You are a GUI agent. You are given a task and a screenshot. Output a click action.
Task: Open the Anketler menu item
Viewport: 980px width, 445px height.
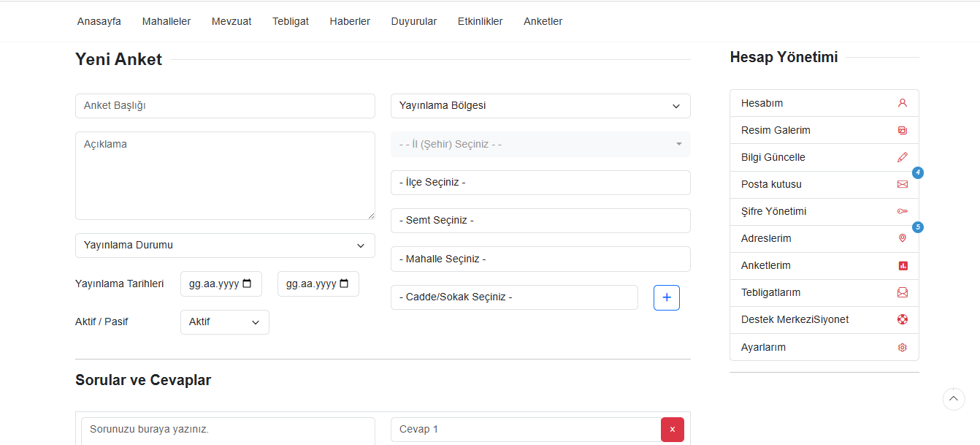(543, 21)
